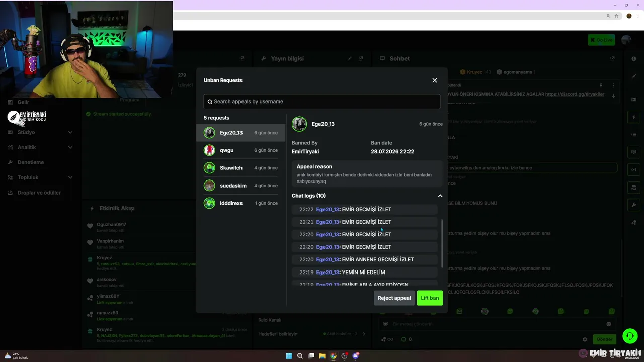This screenshot has height=362, width=644.
Task: Click yilmaz68Y in Etkinlik Akışı
Action: tap(108, 296)
